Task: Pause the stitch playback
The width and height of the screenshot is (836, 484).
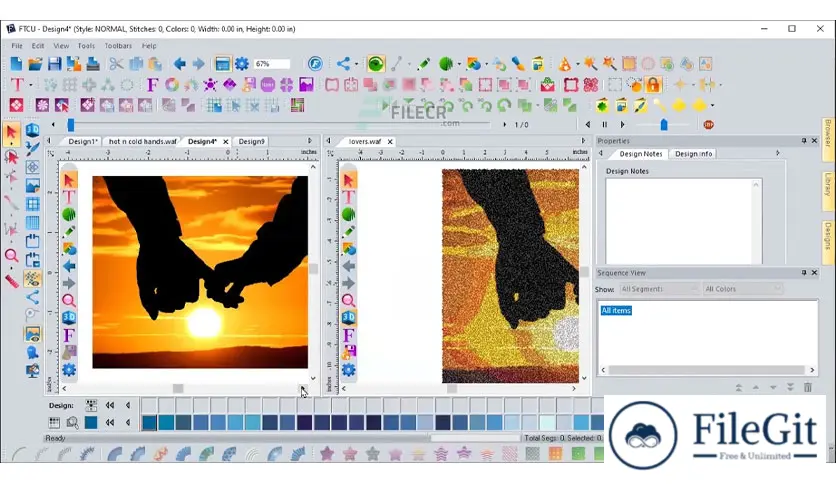Action: 605,125
